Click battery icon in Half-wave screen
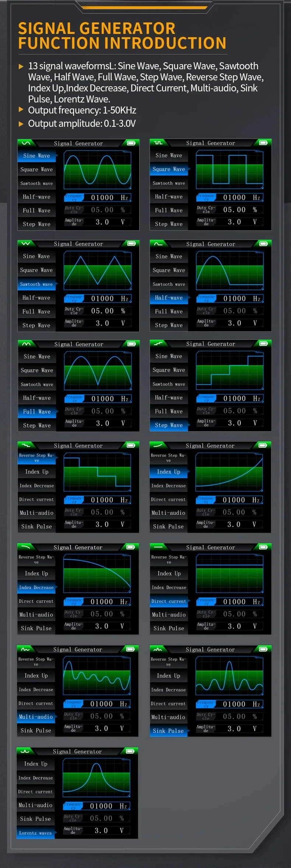291x868 pixels. click(263, 244)
